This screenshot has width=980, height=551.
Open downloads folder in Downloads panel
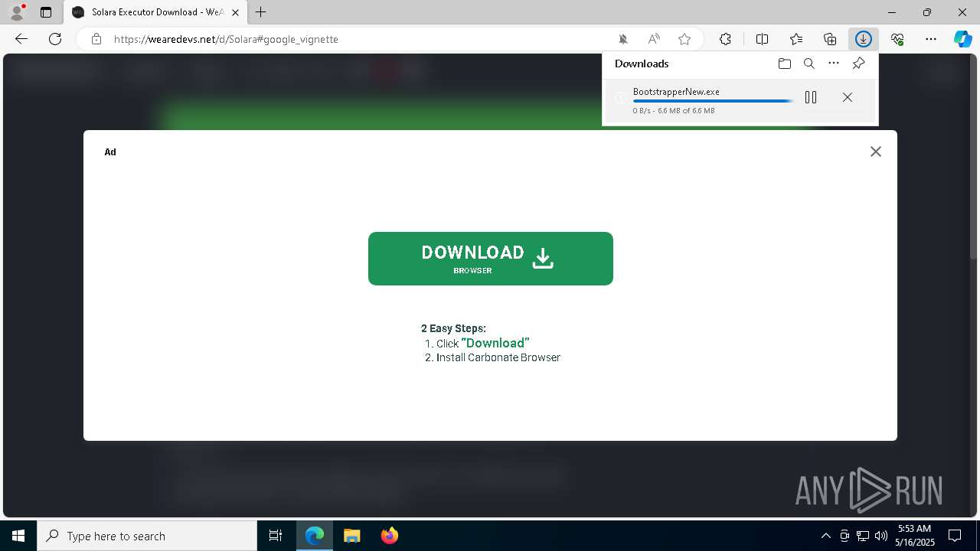(784, 64)
